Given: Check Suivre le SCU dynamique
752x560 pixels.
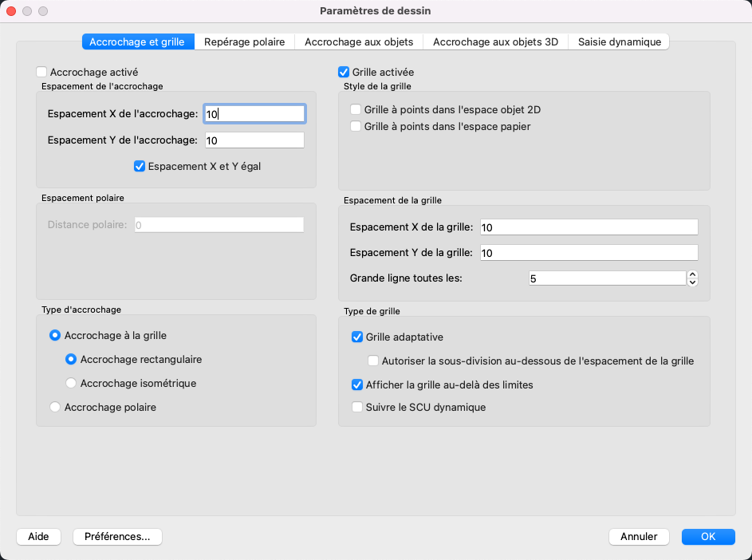Looking at the screenshot, I should point(357,407).
